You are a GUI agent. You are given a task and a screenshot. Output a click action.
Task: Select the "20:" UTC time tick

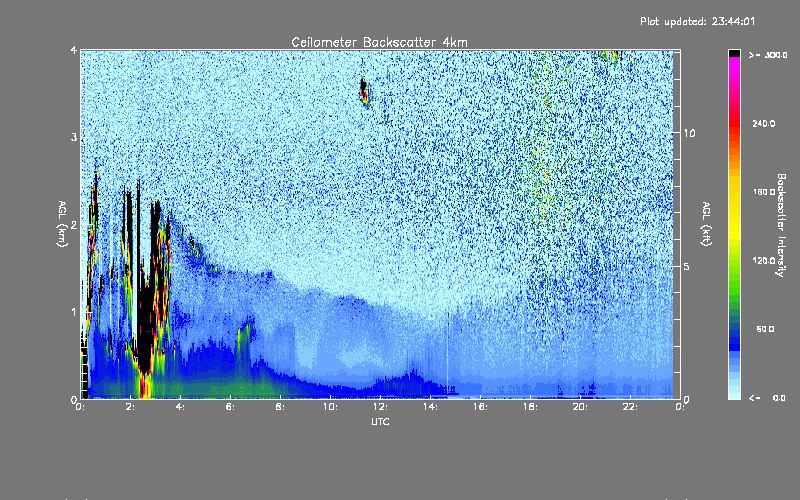[580, 407]
